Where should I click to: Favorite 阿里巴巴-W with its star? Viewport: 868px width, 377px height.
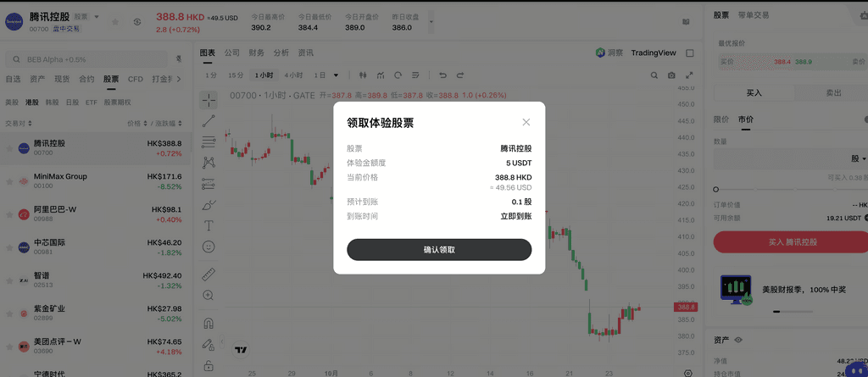tap(9, 214)
